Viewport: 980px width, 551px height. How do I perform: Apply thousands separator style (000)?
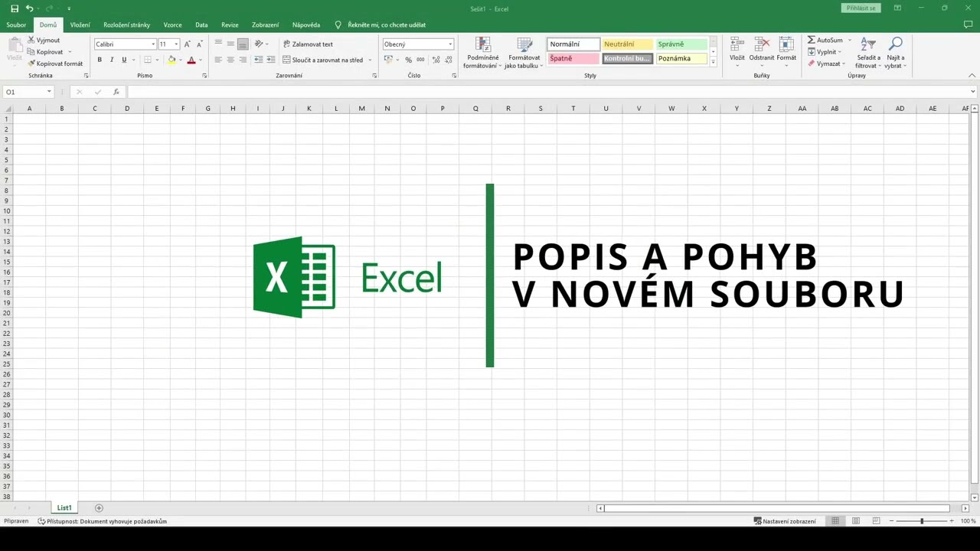pos(420,60)
